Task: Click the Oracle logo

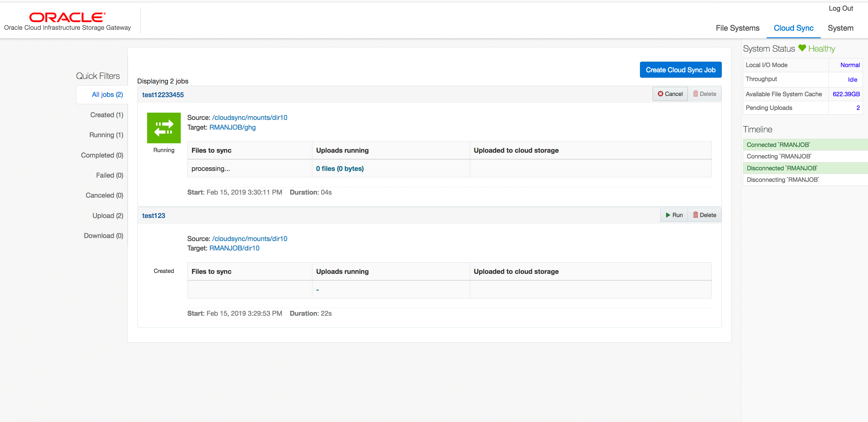Action: [x=67, y=17]
